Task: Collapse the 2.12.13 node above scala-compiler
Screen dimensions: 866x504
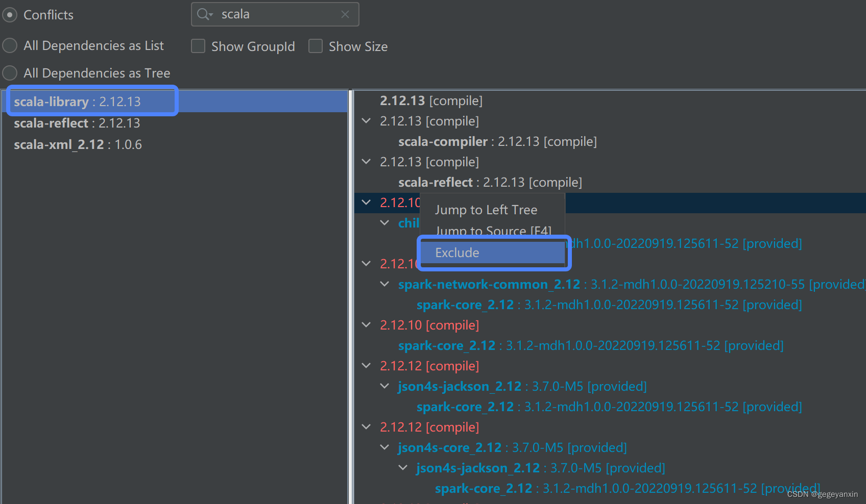Action: click(366, 121)
